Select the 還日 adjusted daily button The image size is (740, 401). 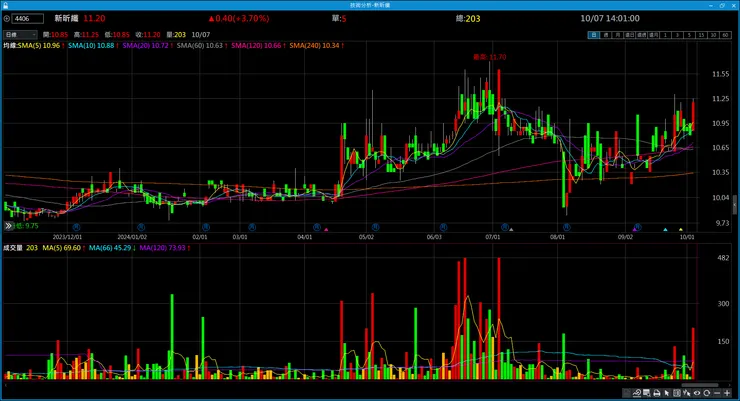coord(630,35)
